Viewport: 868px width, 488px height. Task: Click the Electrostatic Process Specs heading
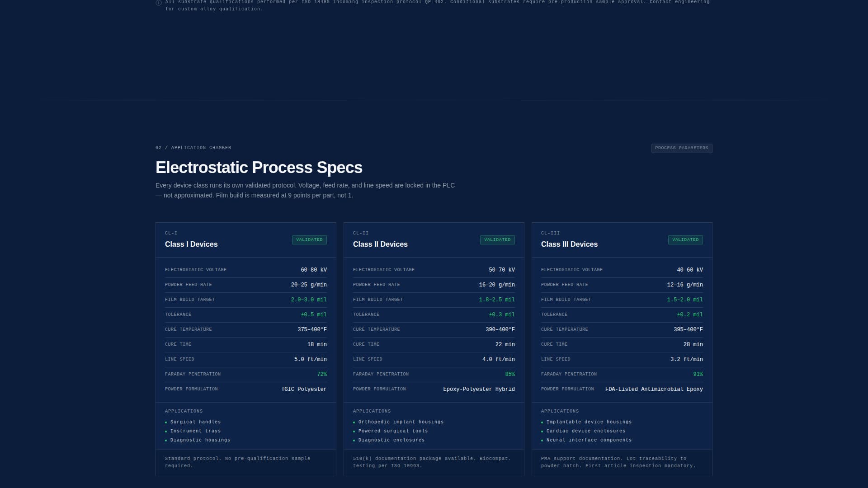coord(259,168)
